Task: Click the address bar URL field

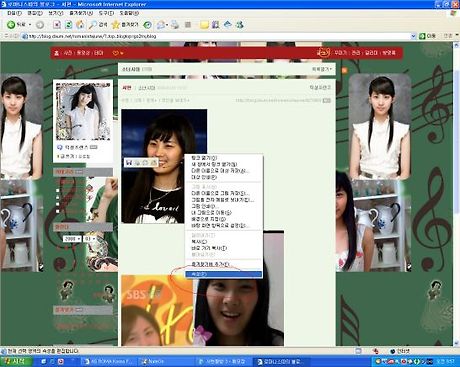Action: pyautogui.click(x=217, y=36)
